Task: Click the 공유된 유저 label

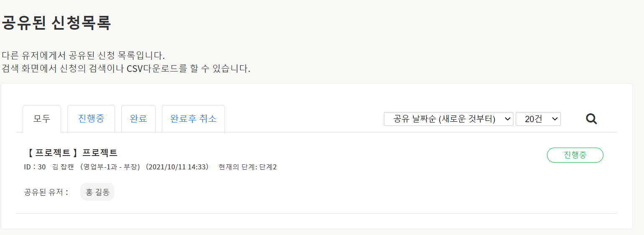Action: (46, 192)
